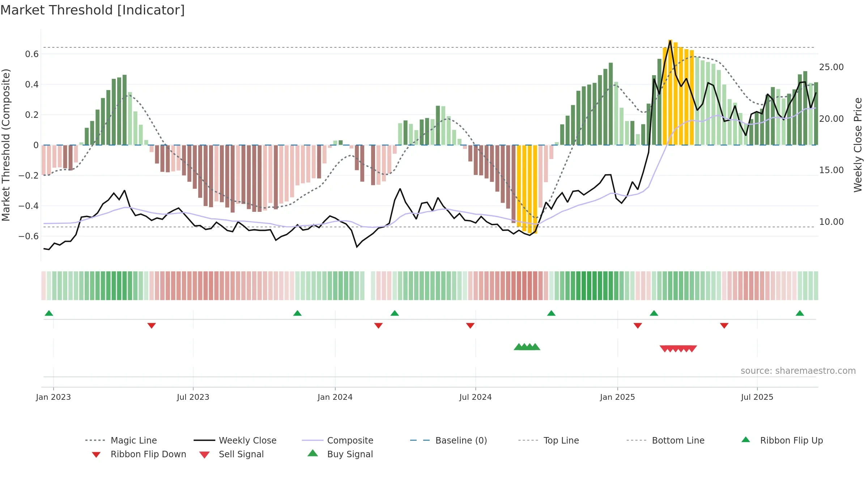Click the Jul 2024 x-axis label

[x=475, y=397]
